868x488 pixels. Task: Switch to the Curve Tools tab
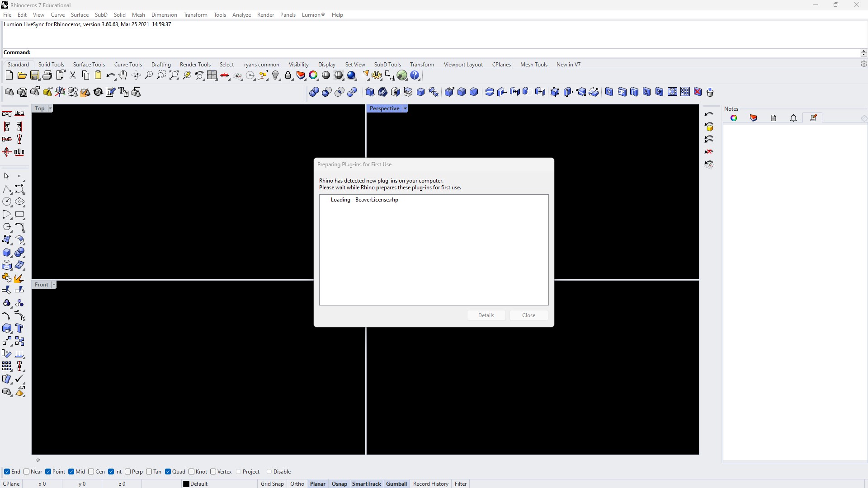tap(128, 65)
